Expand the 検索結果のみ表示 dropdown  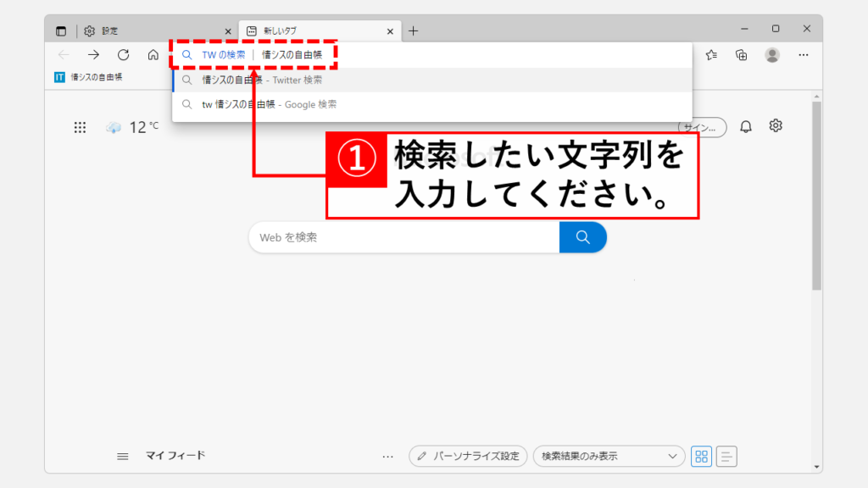(609, 456)
